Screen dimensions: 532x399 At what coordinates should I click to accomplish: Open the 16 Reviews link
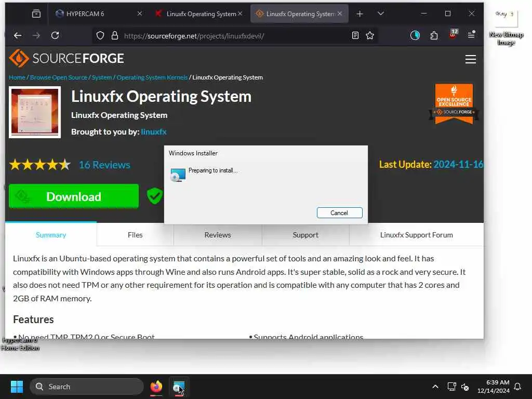pyautogui.click(x=104, y=165)
